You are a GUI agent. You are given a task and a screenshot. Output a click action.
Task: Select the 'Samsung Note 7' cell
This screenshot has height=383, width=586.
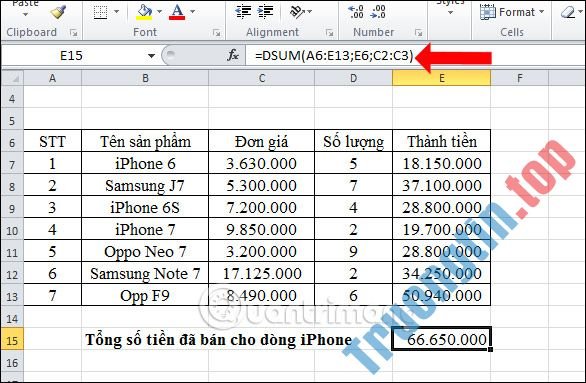145,274
